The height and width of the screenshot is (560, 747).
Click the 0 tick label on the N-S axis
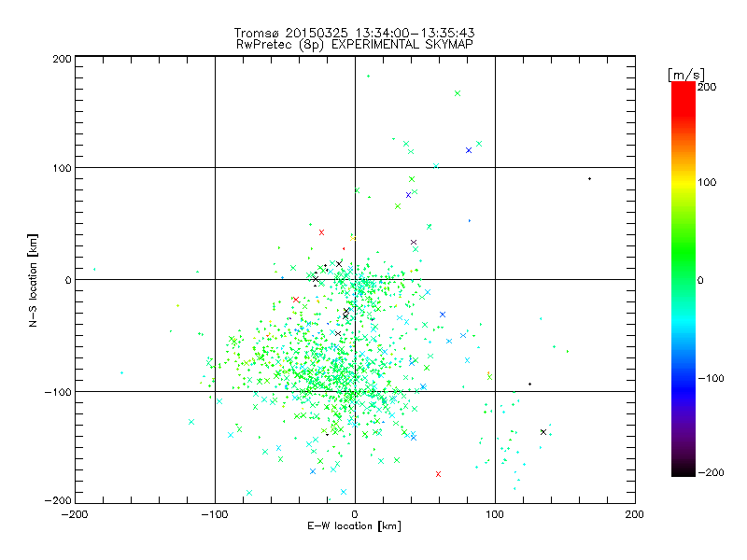[68, 280]
